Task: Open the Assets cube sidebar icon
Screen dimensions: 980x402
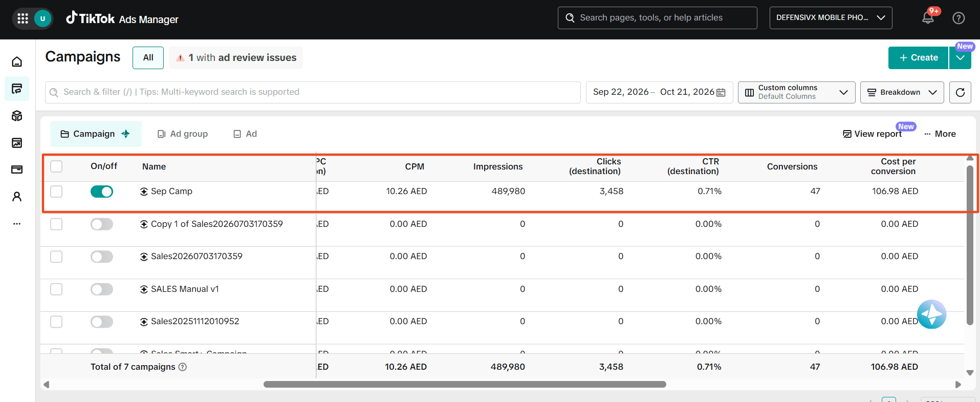Action: coord(17,116)
